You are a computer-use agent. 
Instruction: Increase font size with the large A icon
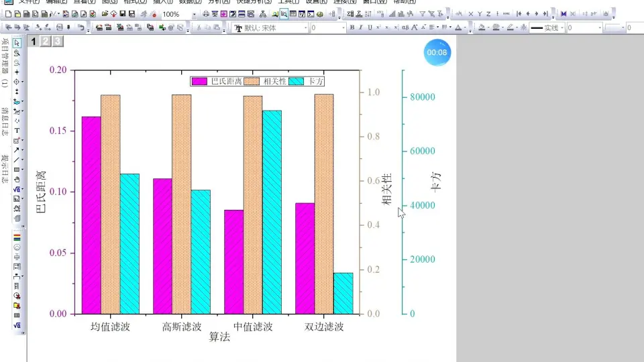click(415, 27)
